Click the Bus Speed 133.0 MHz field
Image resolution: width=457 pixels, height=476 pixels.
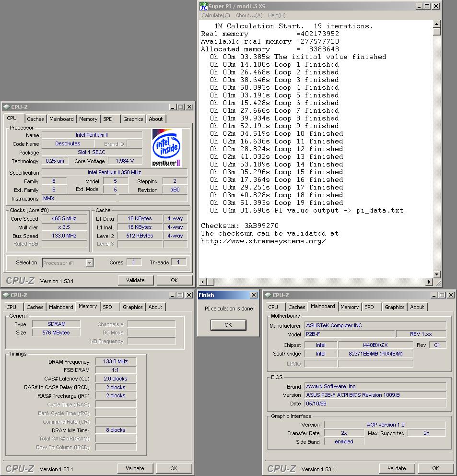pos(64,236)
